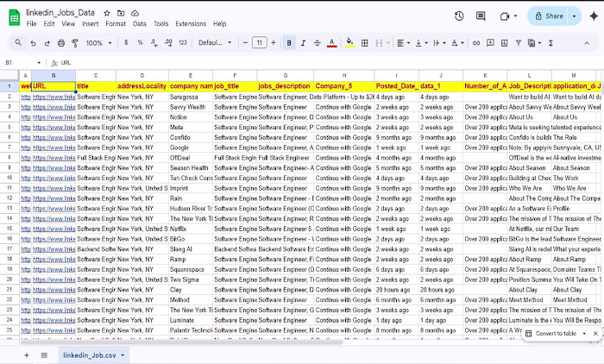
Task: Create a filter funnel icon
Action: pyautogui.click(x=518, y=43)
